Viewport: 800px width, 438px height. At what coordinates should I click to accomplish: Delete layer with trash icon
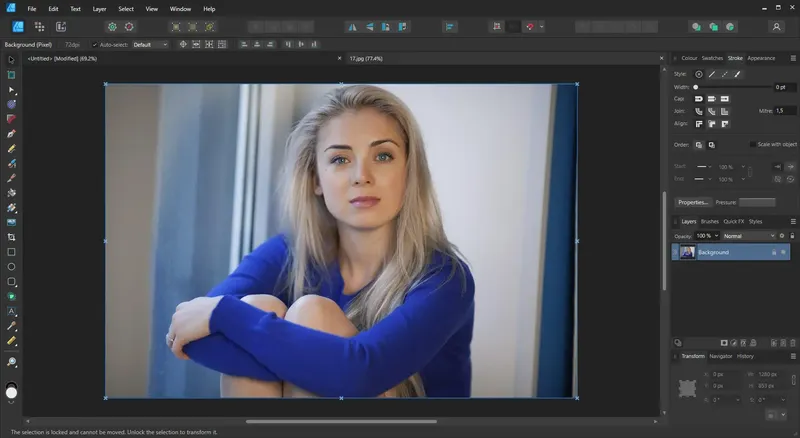coord(792,343)
